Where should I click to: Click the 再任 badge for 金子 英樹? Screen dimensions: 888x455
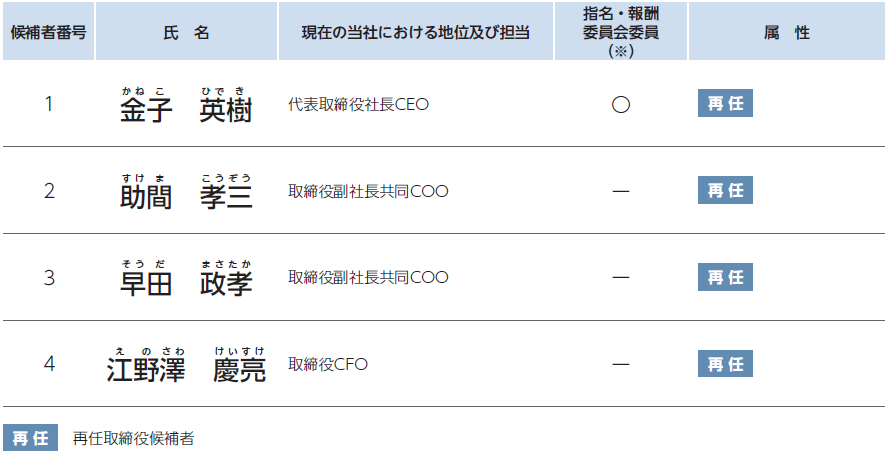(725, 103)
